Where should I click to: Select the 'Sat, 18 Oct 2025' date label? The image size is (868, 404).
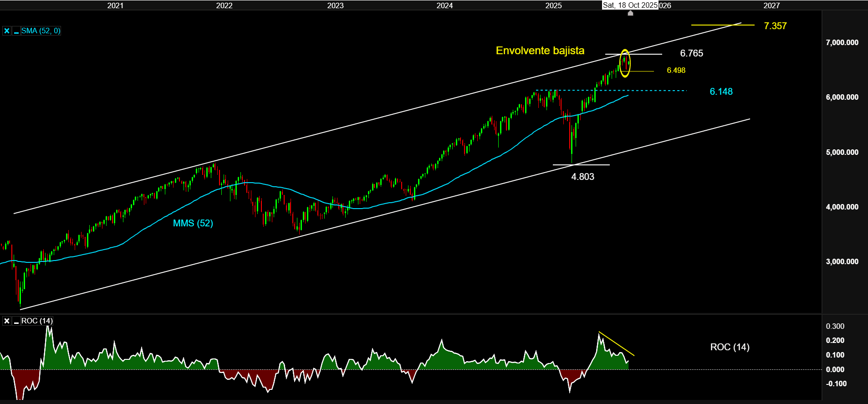coord(630,5)
